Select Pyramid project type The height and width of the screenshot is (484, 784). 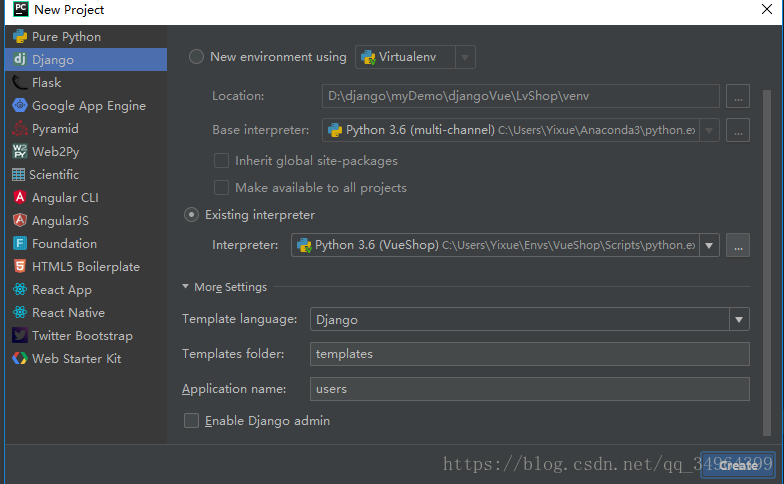point(86,128)
